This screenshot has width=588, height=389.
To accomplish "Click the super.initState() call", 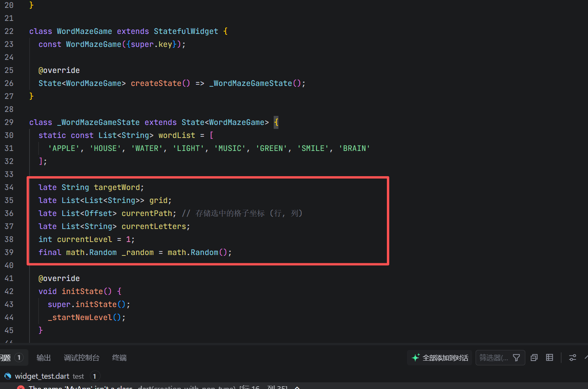I will [x=87, y=304].
